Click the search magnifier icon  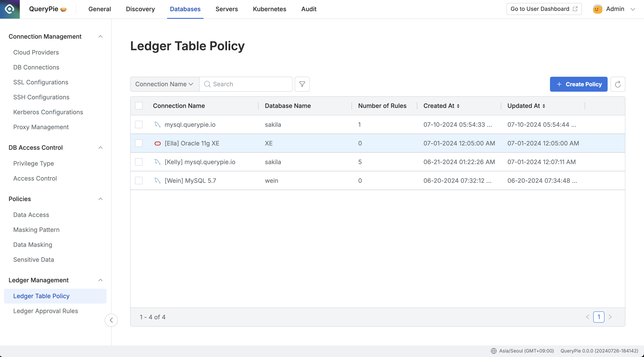tap(207, 84)
